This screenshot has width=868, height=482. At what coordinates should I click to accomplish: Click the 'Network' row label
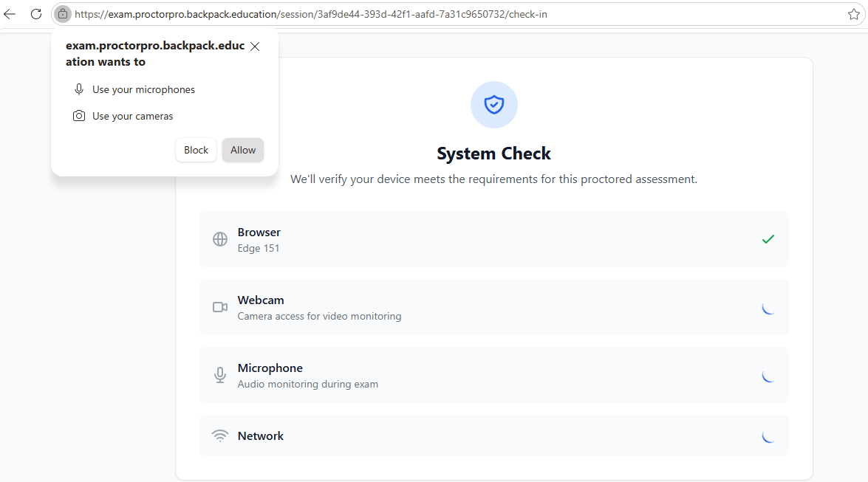(260, 436)
